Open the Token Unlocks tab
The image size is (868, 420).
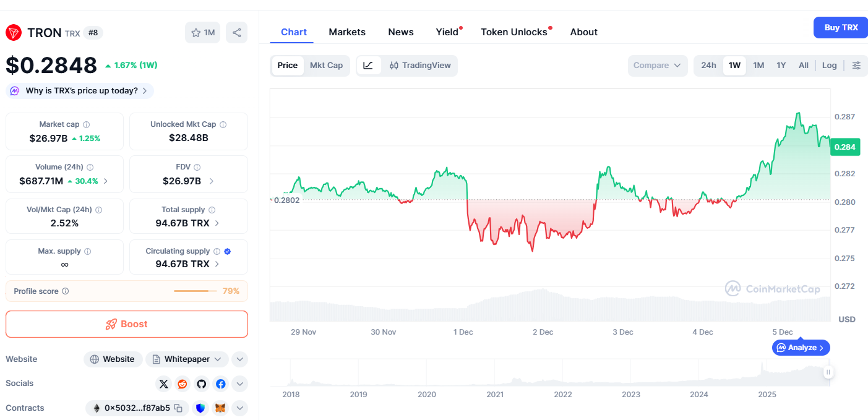tap(514, 32)
